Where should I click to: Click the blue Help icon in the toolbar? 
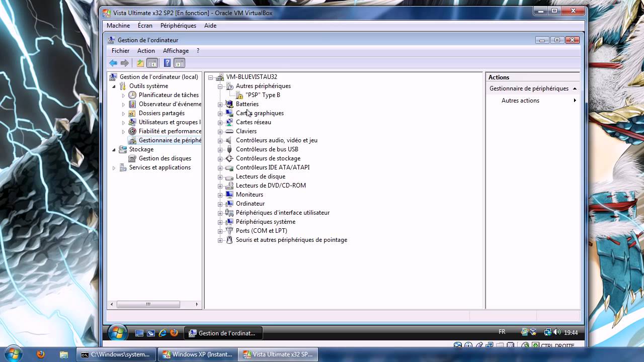pos(167,63)
